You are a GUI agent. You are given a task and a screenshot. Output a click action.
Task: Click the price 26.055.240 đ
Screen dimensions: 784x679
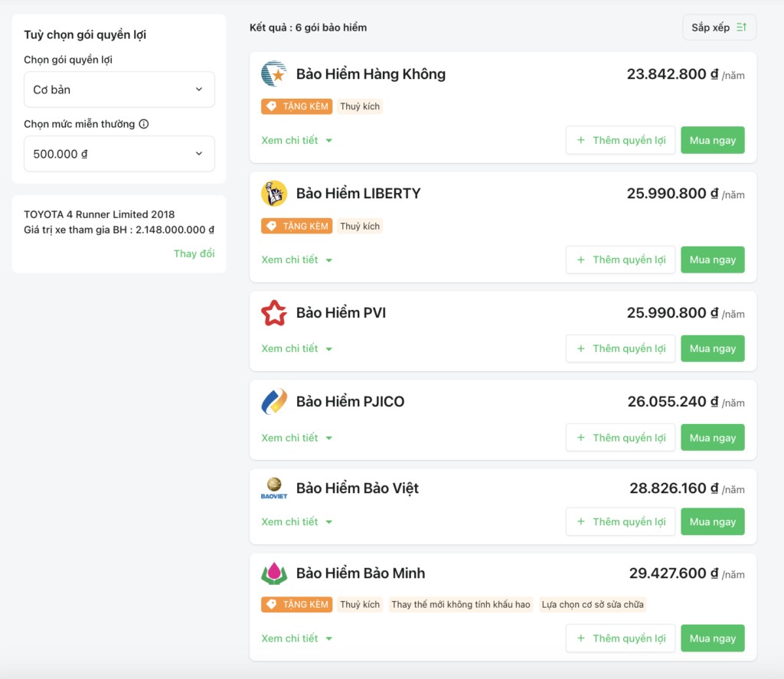[673, 402]
